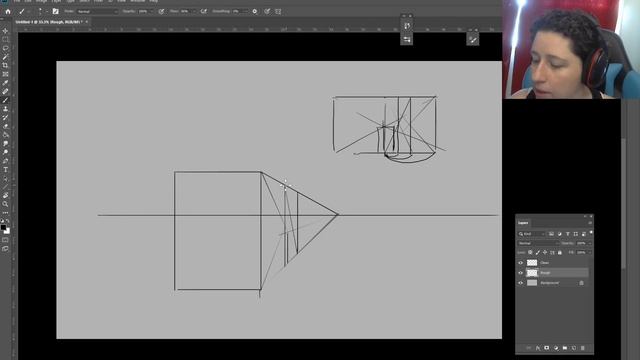This screenshot has width=640, height=360.
Task: Open the Flow value dropdown
Action: point(194,11)
